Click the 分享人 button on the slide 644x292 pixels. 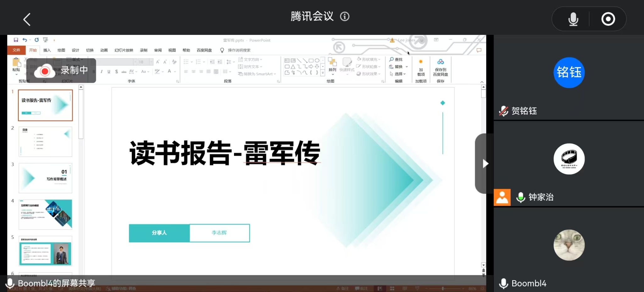pyautogui.click(x=159, y=233)
